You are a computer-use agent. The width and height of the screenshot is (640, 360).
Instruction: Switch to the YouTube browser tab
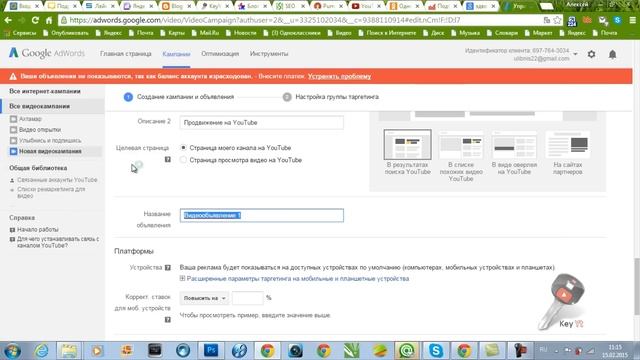click(365, 6)
